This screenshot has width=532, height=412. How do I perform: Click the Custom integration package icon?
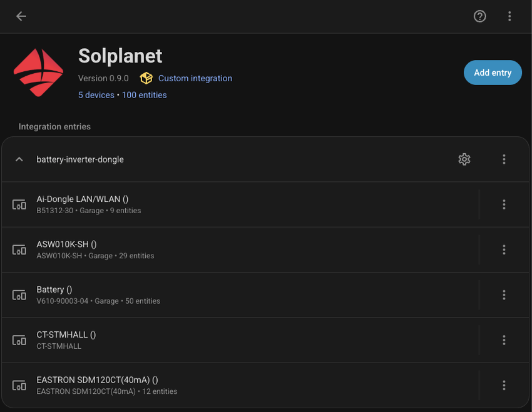(x=146, y=78)
